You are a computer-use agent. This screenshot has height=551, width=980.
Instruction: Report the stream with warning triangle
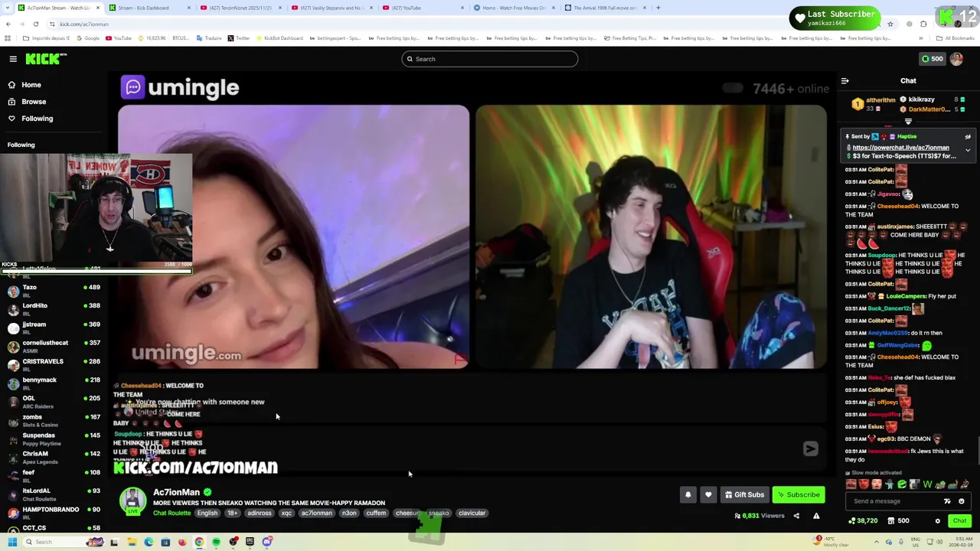click(816, 516)
